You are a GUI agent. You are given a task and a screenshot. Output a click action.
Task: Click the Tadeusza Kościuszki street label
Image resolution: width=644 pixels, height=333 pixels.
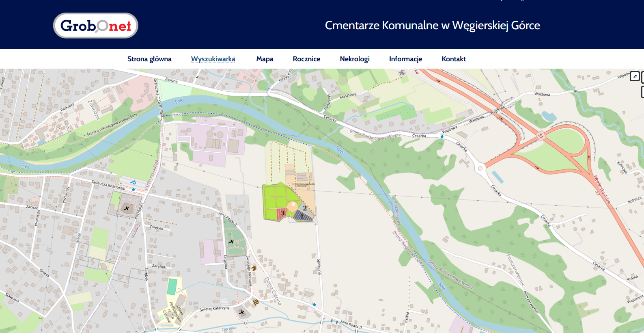click(x=108, y=185)
